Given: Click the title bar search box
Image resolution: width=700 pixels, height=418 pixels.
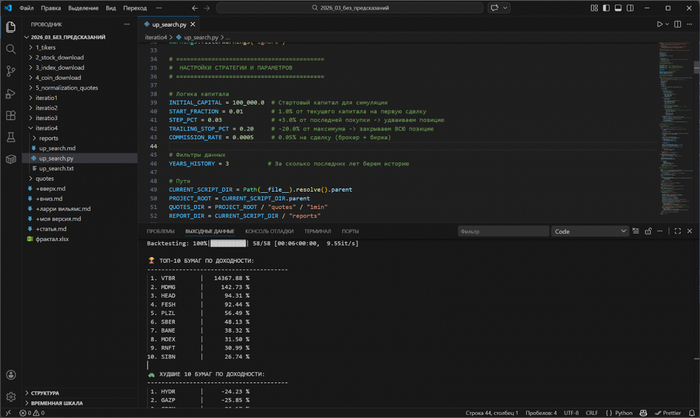Looking at the screenshot, I should pyautogui.click(x=350, y=8).
